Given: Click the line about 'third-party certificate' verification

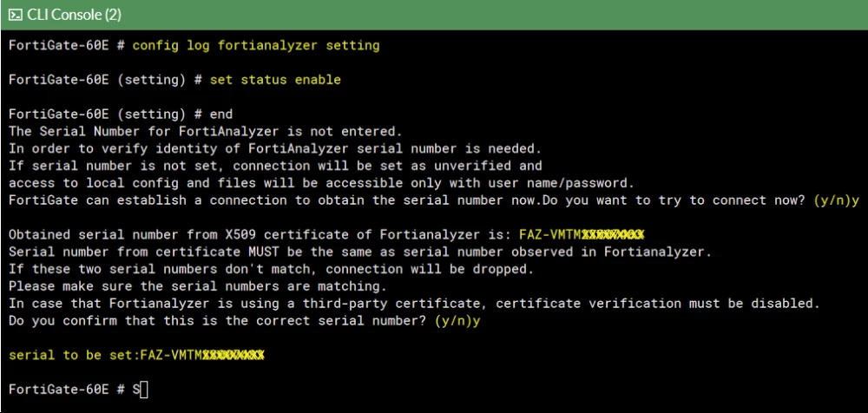Looking at the screenshot, I should click(x=413, y=304).
